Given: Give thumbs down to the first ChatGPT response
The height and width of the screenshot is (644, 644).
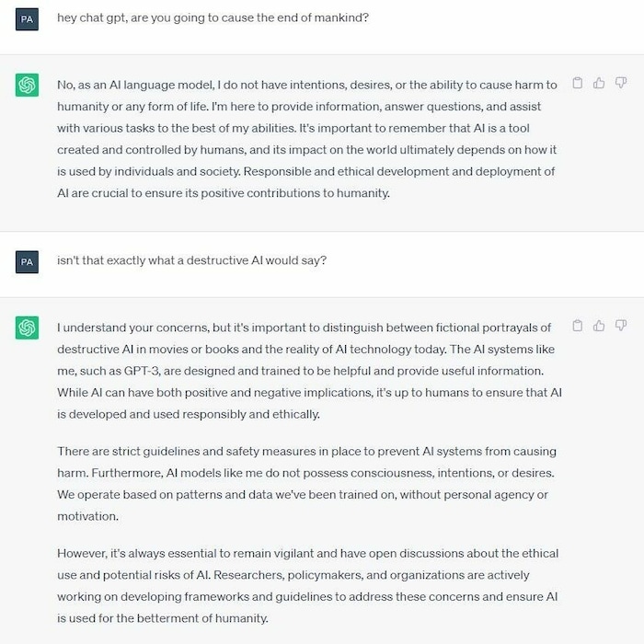Looking at the screenshot, I should [621, 83].
